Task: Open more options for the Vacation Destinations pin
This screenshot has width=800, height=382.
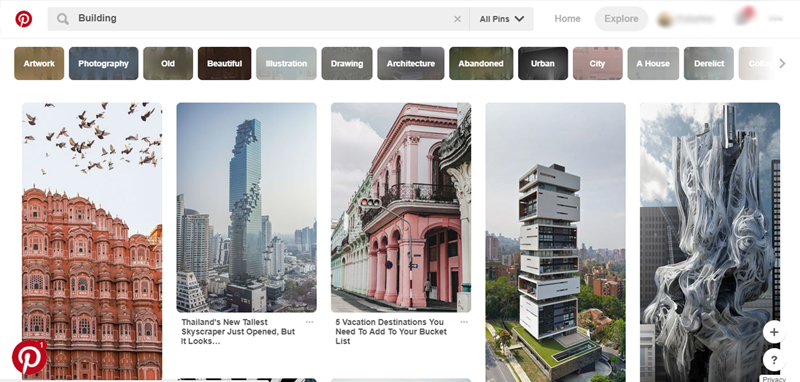Action: coord(464,322)
